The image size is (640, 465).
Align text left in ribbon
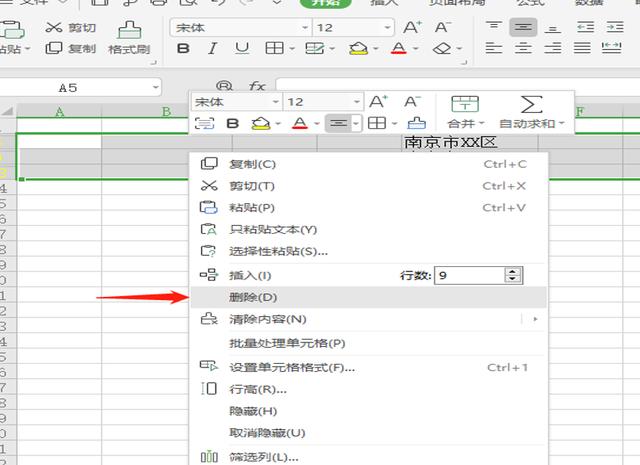tap(494, 49)
